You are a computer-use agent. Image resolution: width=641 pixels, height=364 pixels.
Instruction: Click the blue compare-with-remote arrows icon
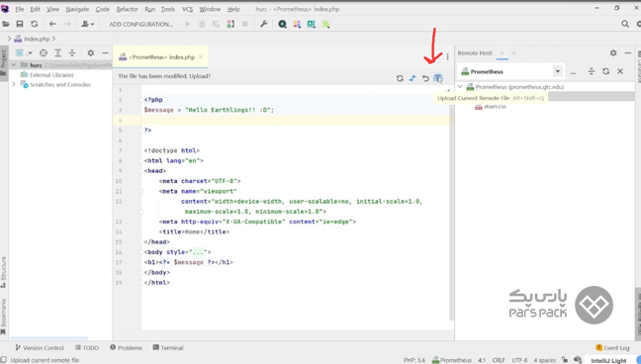(412, 78)
